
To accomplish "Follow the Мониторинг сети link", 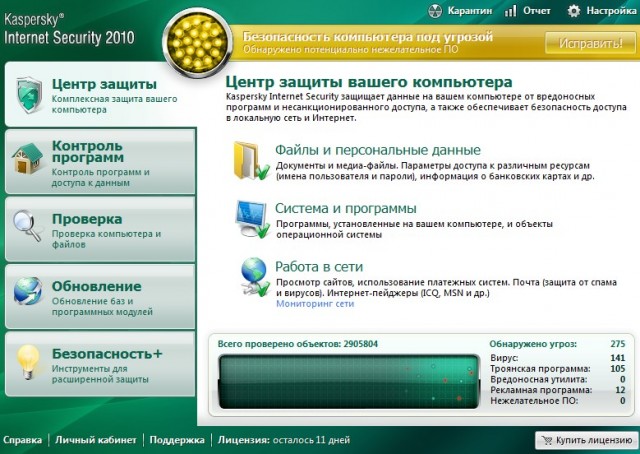I will [x=315, y=304].
